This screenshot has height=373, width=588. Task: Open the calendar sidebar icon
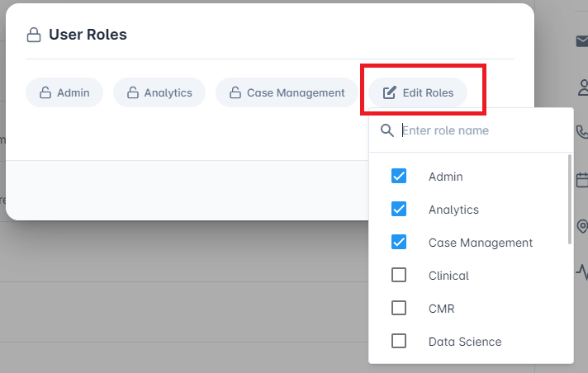pos(582,180)
